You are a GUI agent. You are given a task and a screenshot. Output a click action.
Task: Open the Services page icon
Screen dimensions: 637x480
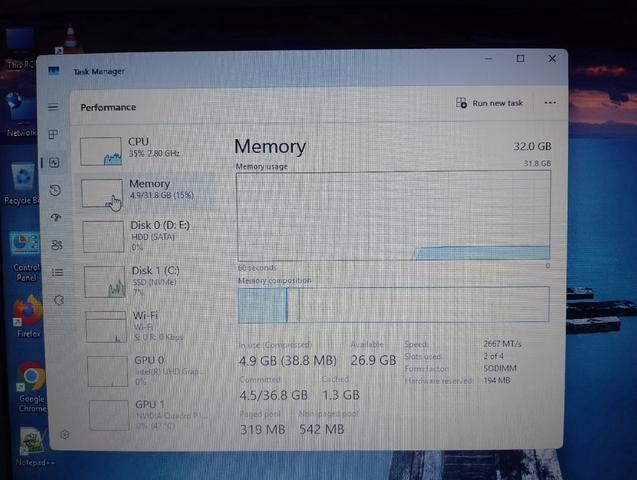click(x=59, y=300)
